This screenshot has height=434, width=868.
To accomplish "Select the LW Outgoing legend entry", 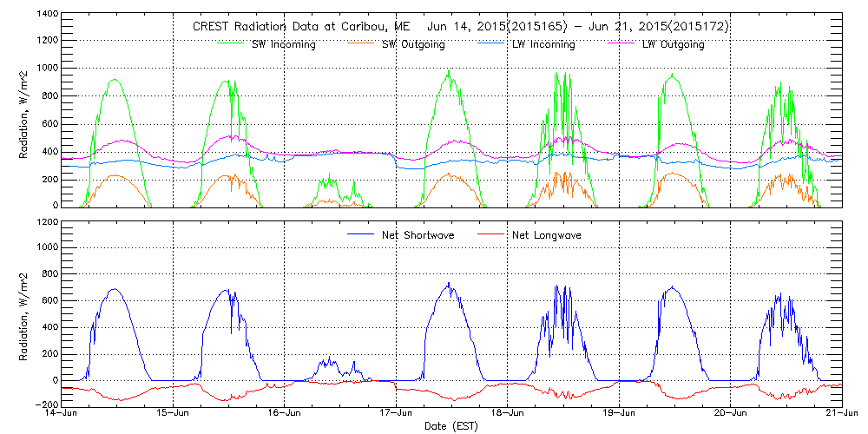I will [673, 44].
